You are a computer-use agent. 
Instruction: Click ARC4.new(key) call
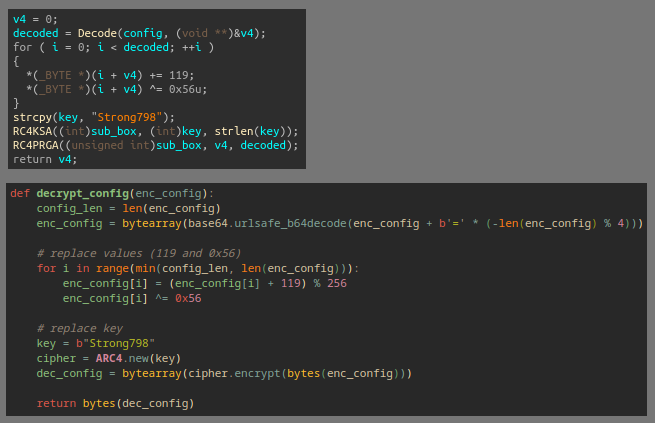click(138, 358)
